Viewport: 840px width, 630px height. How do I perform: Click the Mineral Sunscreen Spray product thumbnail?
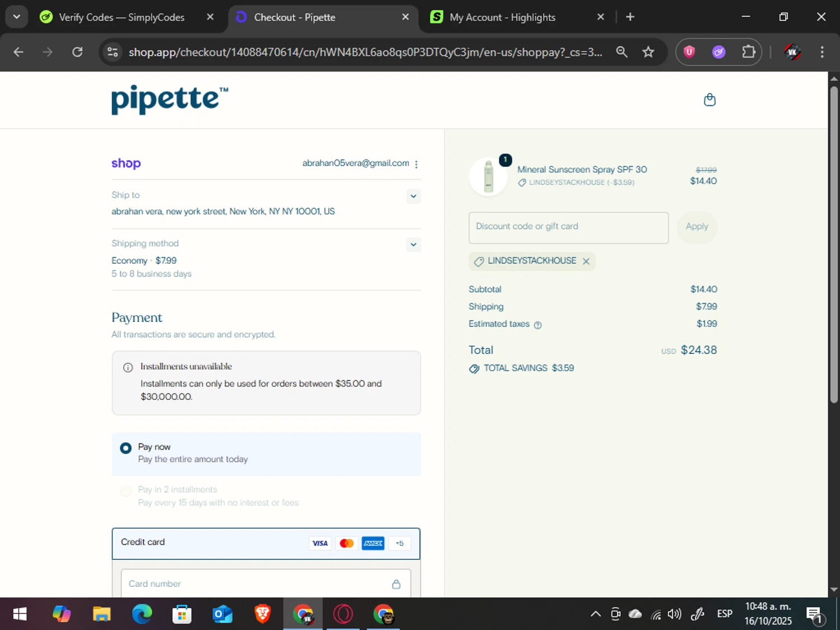click(488, 176)
